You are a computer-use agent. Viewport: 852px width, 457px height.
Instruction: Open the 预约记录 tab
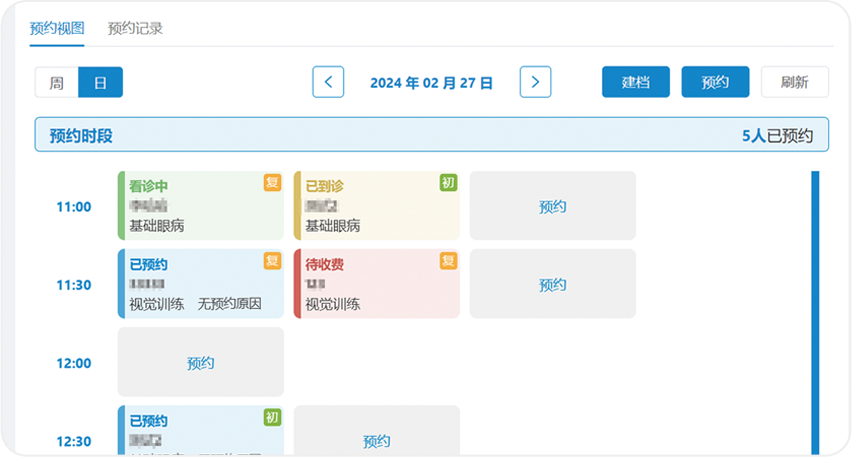coord(135,28)
